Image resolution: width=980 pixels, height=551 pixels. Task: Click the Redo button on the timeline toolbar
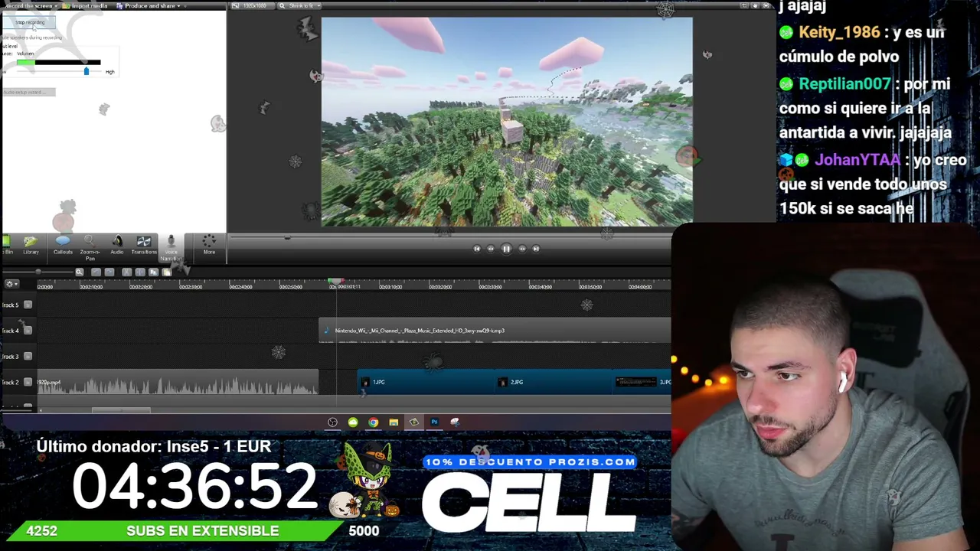click(109, 272)
